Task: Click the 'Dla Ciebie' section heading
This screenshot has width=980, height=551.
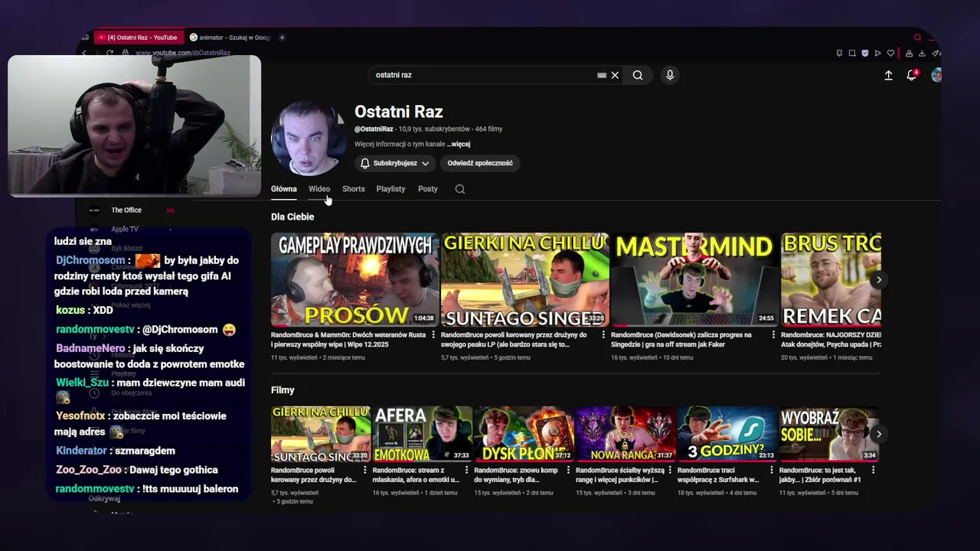Action: pyautogui.click(x=292, y=217)
